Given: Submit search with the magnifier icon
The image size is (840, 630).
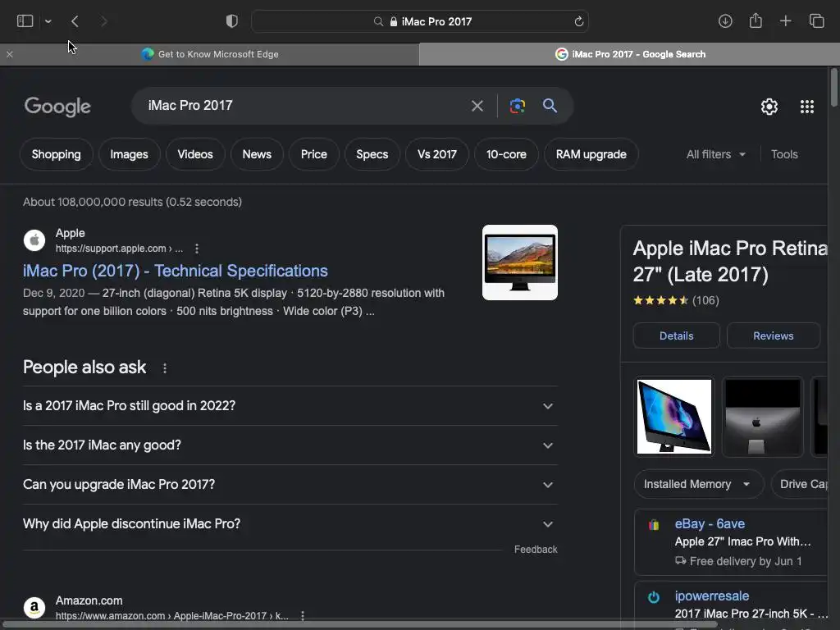Looking at the screenshot, I should pos(550,106).
